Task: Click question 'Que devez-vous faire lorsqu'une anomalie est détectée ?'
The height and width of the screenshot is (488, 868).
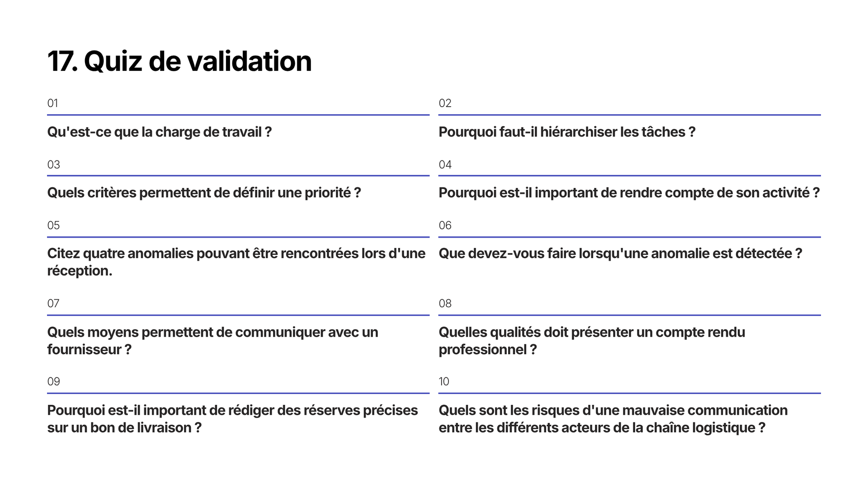Action: click(620, 253)
